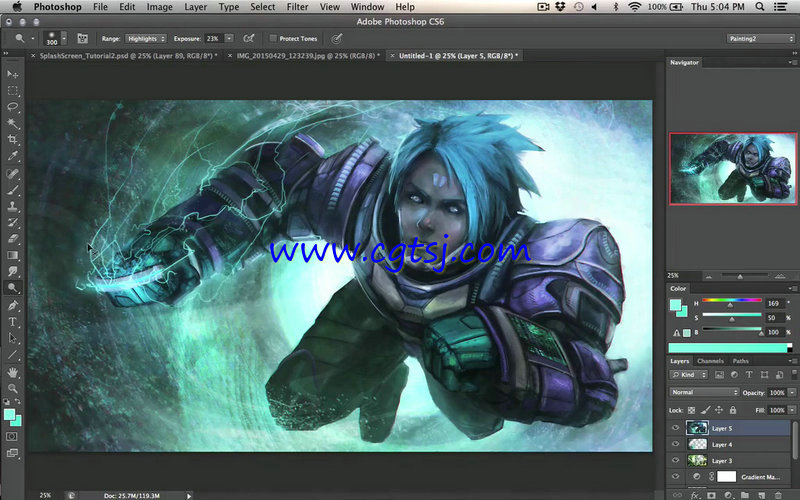Select the Zoom tool in the toolbox
This screenshot has height=500, width=800.
pos(12,389)
